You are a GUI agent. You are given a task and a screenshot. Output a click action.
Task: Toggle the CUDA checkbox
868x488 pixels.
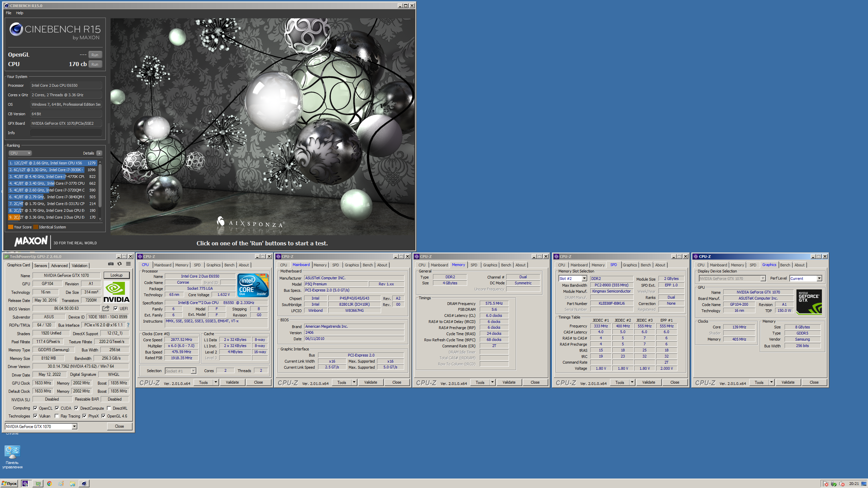pyautogui.click(x=57, y=408)
